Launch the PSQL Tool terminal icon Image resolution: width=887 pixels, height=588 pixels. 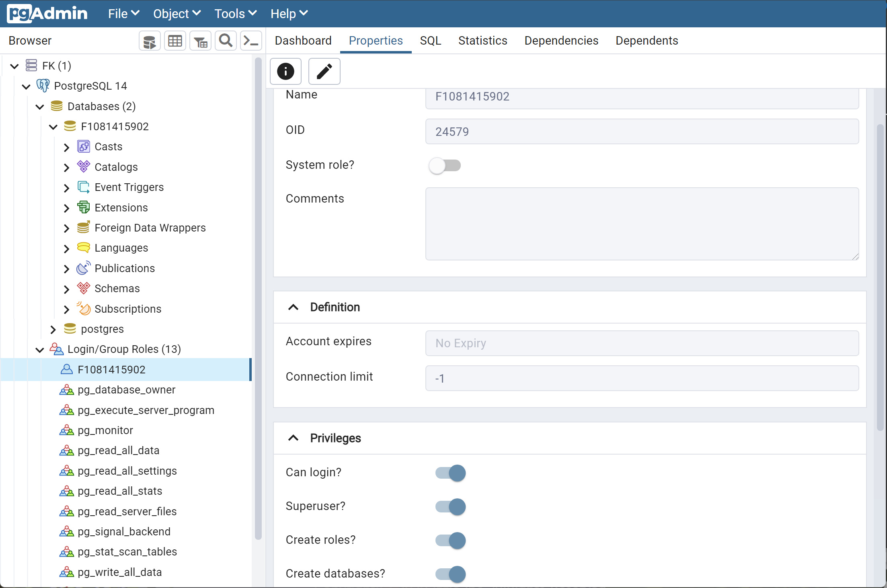tap(251, 41)
